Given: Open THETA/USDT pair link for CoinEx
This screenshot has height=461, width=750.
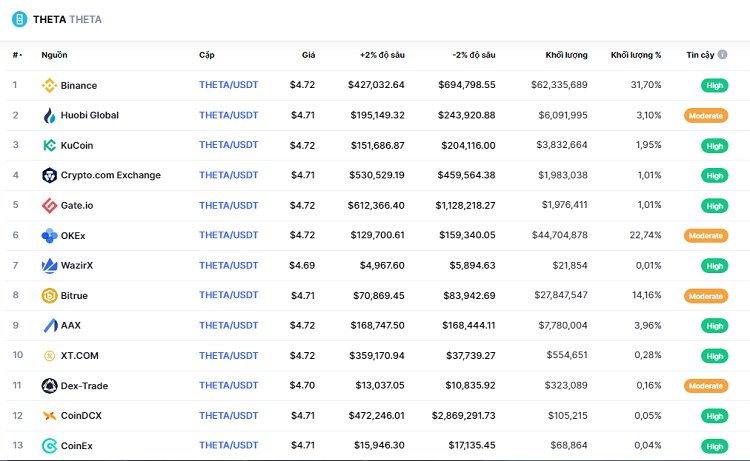Looking at the screenshot, I should pos(228,445).
